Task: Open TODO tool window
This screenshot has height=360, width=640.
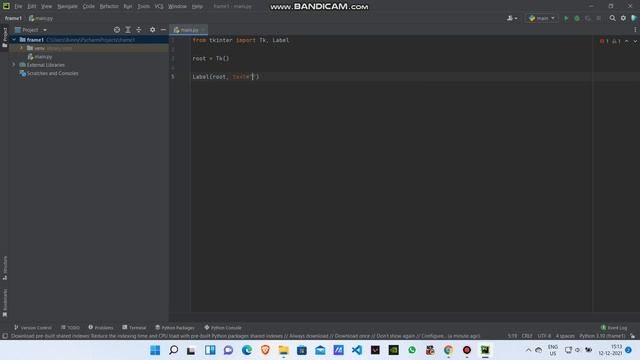Action: pos(70,327)
